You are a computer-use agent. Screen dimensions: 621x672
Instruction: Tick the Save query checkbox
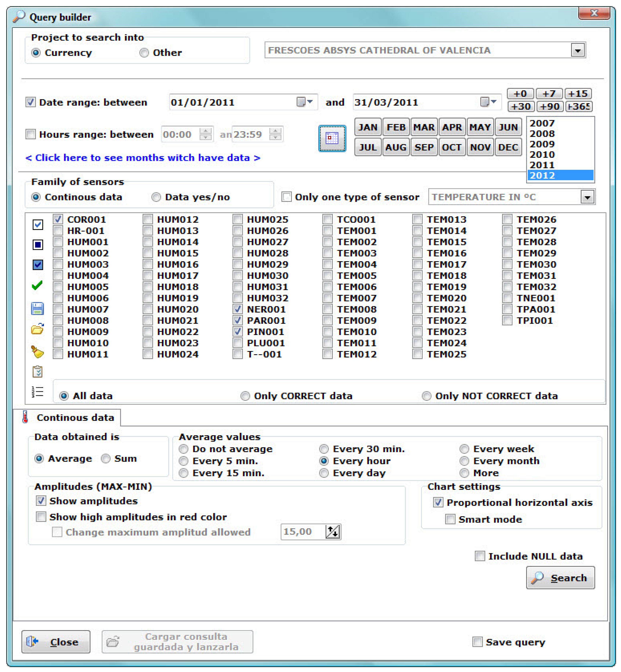pyautogui.click(x=478, y=642)
